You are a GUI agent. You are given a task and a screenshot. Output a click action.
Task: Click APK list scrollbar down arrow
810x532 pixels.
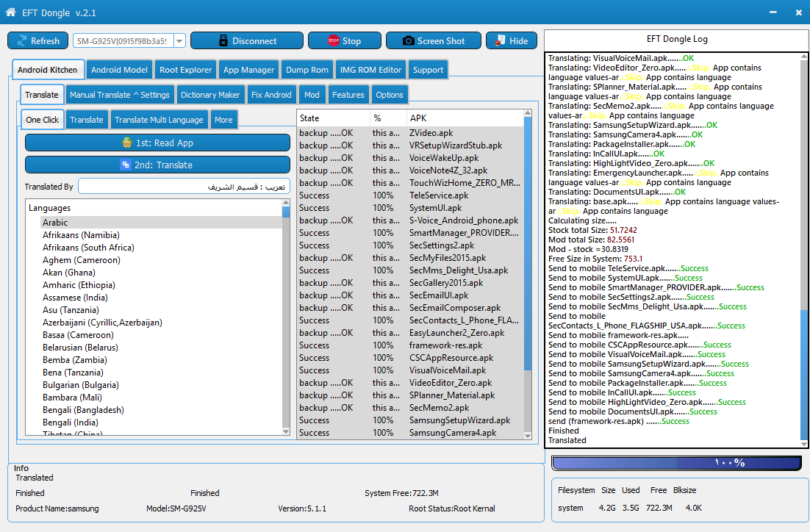tap(528, 436)
